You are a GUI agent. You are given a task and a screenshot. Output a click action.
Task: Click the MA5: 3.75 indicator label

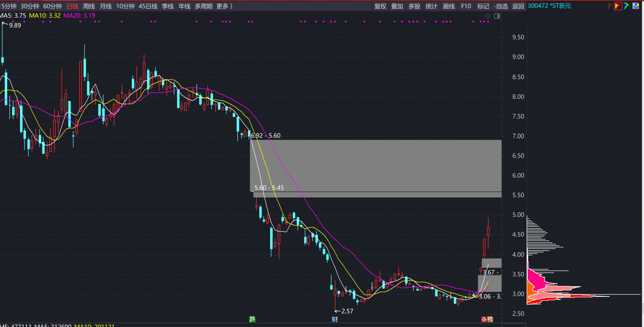coord(13,15)
